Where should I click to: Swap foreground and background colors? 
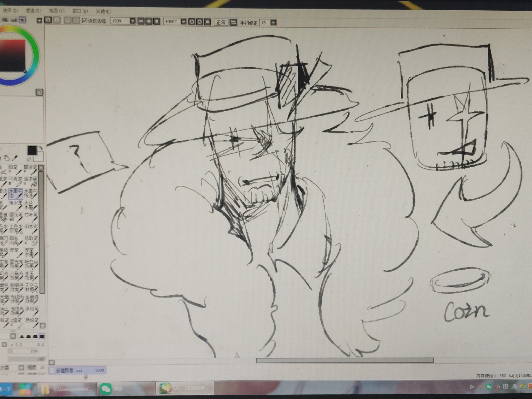[41, 148]
